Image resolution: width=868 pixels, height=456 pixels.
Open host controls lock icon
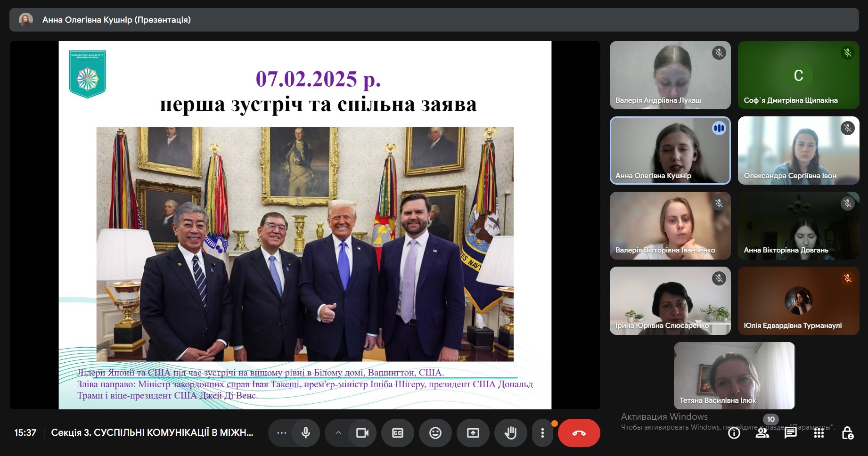point(847,433)
